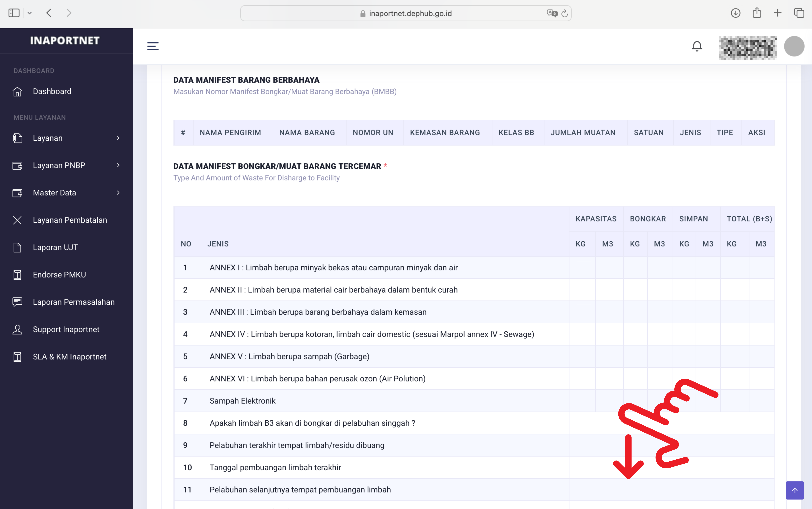
Task: Click the scroll-to-top arrow button
Action: 794,490
